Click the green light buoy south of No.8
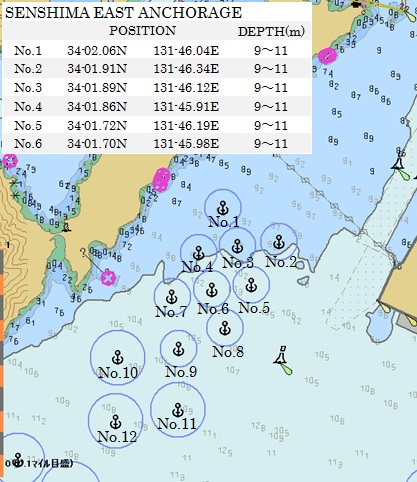Viewport: 417px width, 482px height. coord(283,360)
